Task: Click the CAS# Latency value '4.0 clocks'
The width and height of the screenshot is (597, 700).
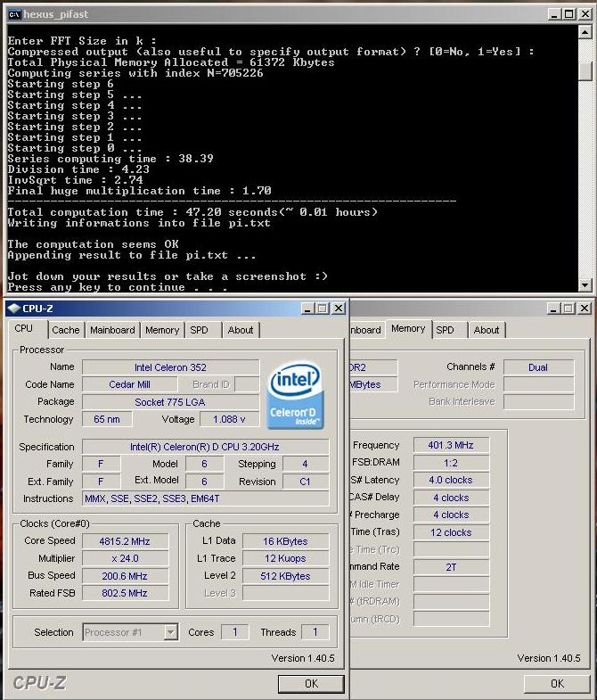Action: click(x=451, y=480)
